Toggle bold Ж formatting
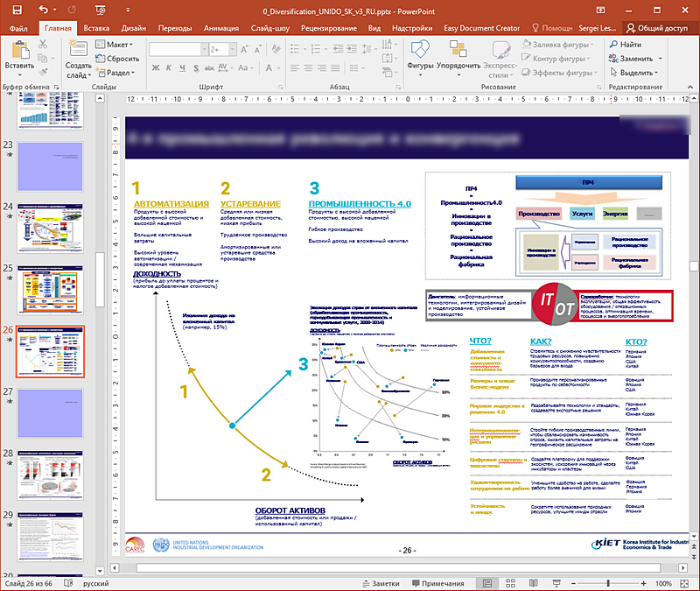700x591 pixels. (x=156, y=68)
